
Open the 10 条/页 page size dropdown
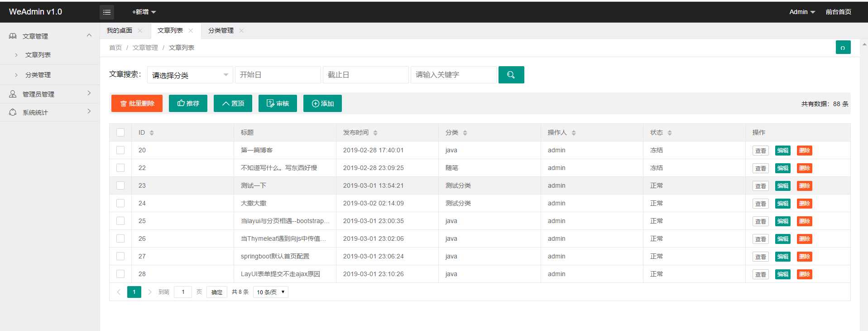pos(271,292)
